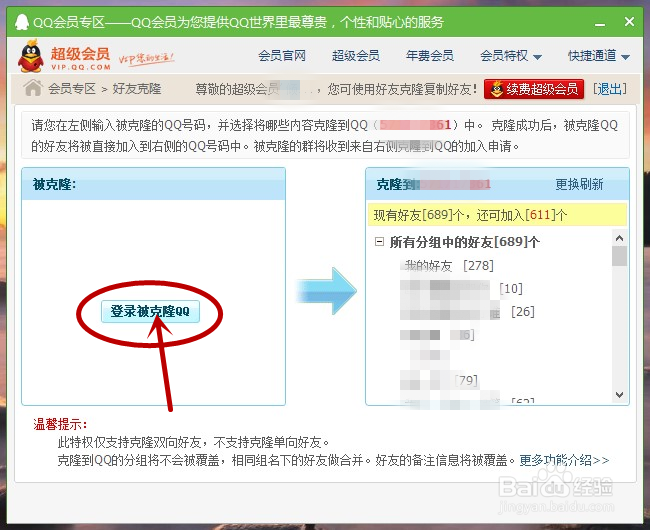Open 超级会员 navigation item
650x530 pixels.
356,56
